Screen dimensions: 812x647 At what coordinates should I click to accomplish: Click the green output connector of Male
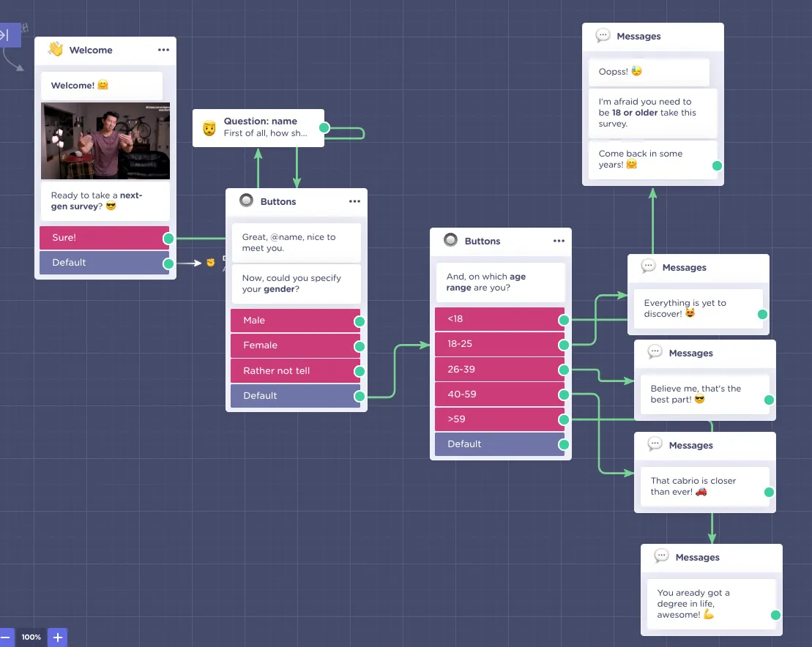point(359,321)
